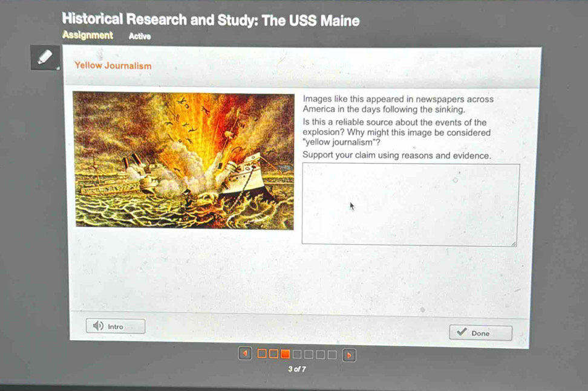This screenshot has width=588, height=391.
Task: Jump to page 7 square indicator
Action: point(332,355)
